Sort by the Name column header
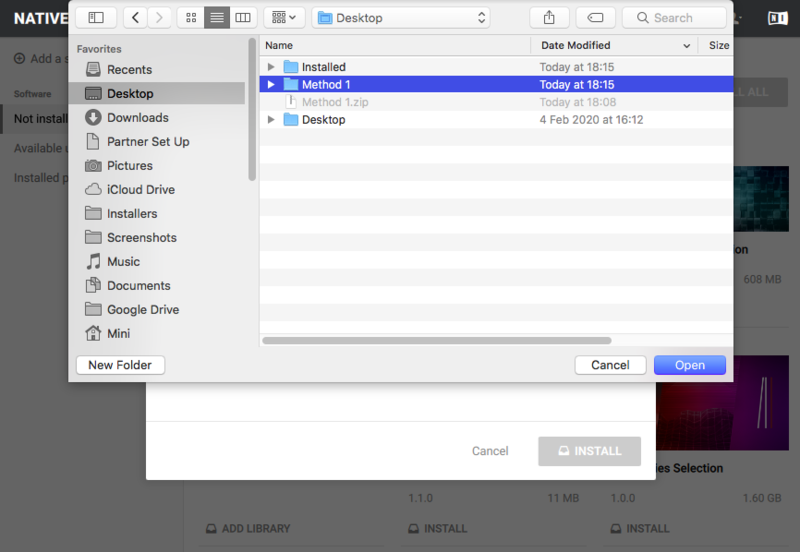800x552 pixels. 395,45
